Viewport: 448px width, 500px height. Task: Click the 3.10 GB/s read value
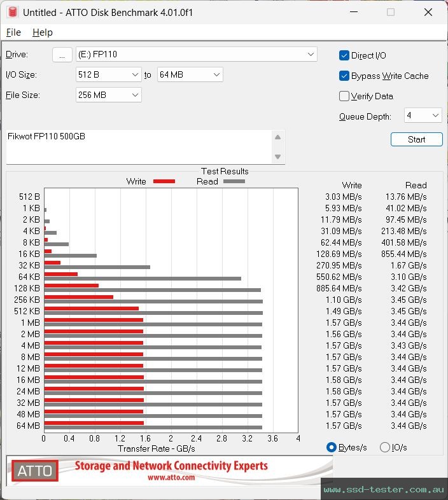click(409, 277)
